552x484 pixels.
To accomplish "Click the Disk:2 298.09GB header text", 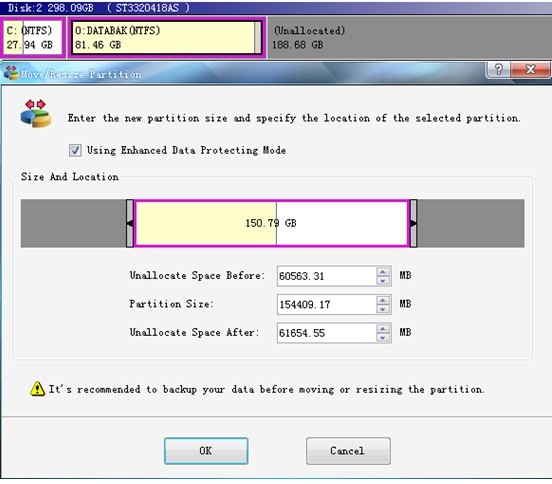I will click(51, 8).
